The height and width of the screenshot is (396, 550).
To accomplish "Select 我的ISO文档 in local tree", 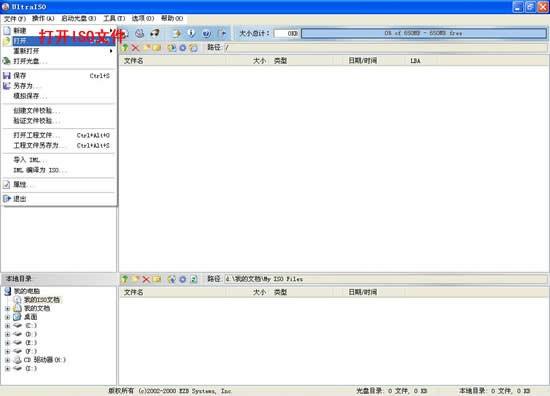I will click(x=42, y=300).
